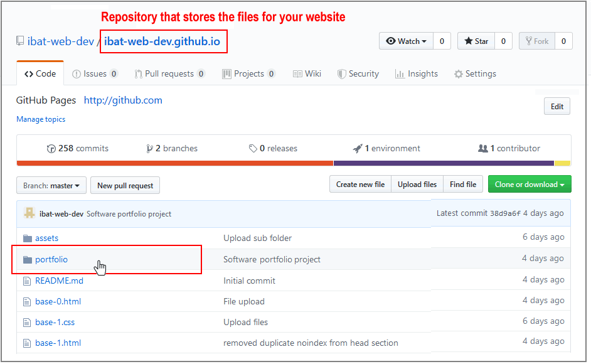Click the portfolio folder icon
Screen dimensions: 591x364
click(x=27, y=260)
